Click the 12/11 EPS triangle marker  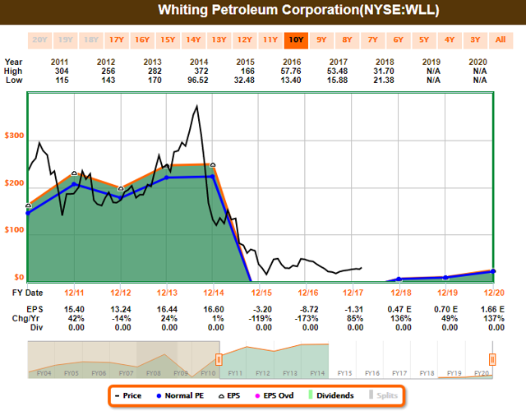[74, 173]
